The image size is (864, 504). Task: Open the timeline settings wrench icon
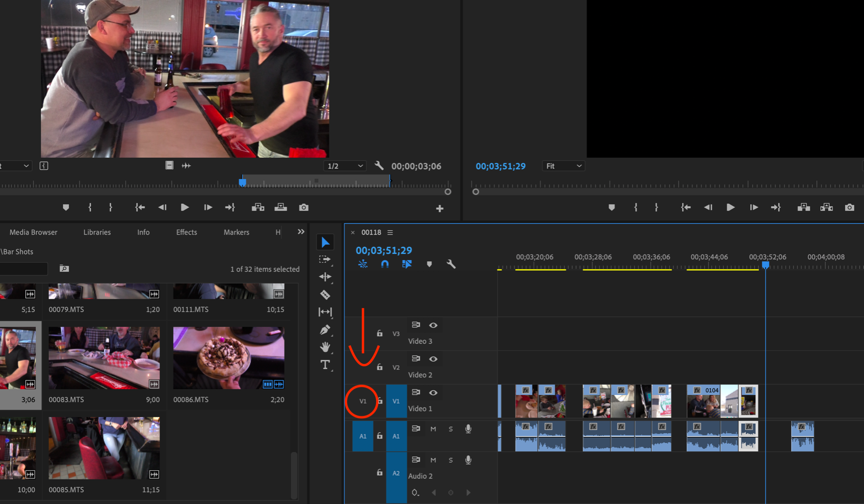(450, 264)
